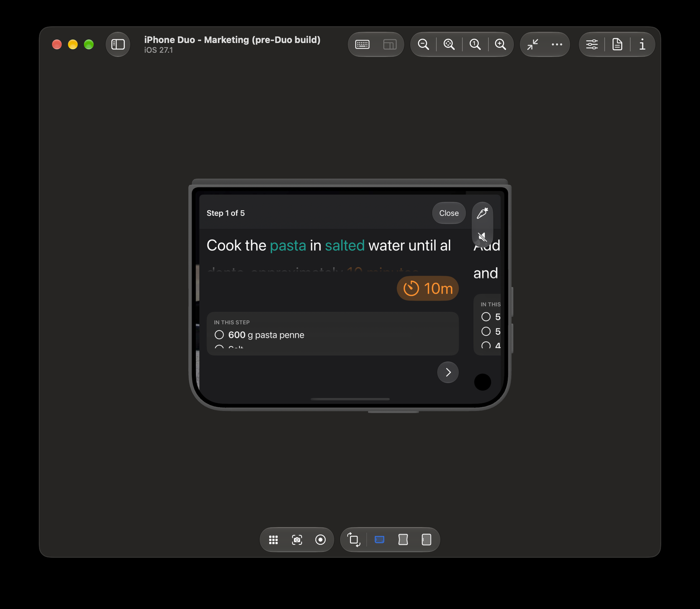Zoom out with the minus magnifier
The width and height of the screenshot is (700, 609).
pyautogui.click(x=423, y=44)
